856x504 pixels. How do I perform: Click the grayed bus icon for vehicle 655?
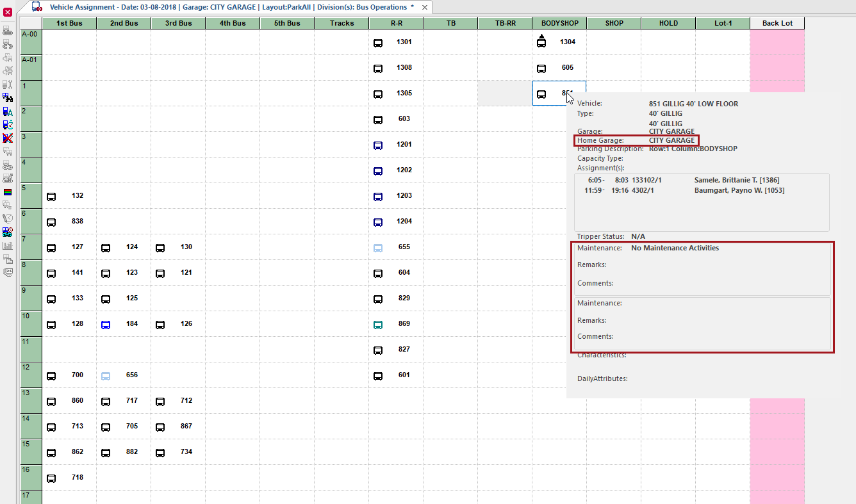pyautogui.click(x=377, y=247)
